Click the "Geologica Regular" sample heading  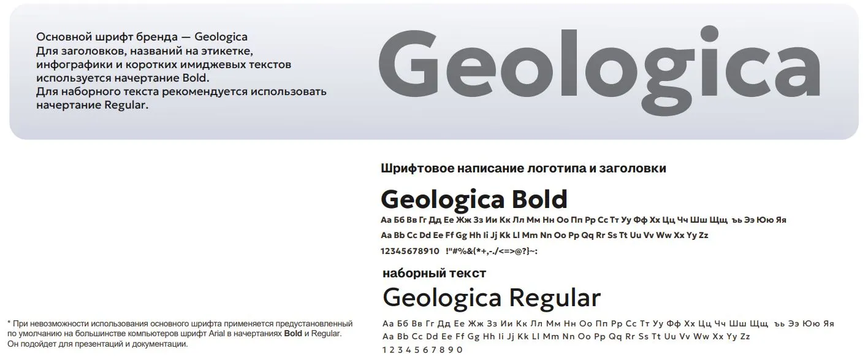click(x=491, y=298)
